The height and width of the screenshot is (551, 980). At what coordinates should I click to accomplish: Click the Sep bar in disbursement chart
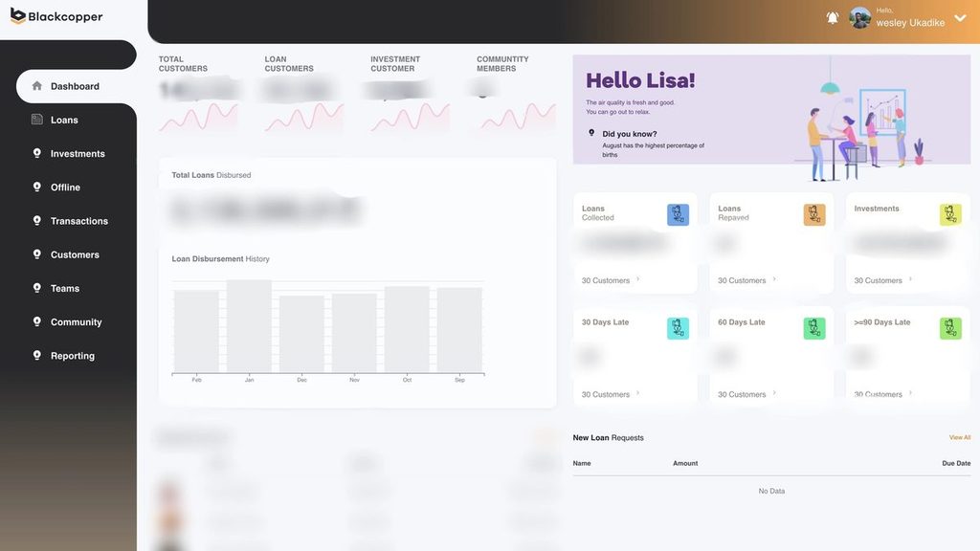pos(459,330)
